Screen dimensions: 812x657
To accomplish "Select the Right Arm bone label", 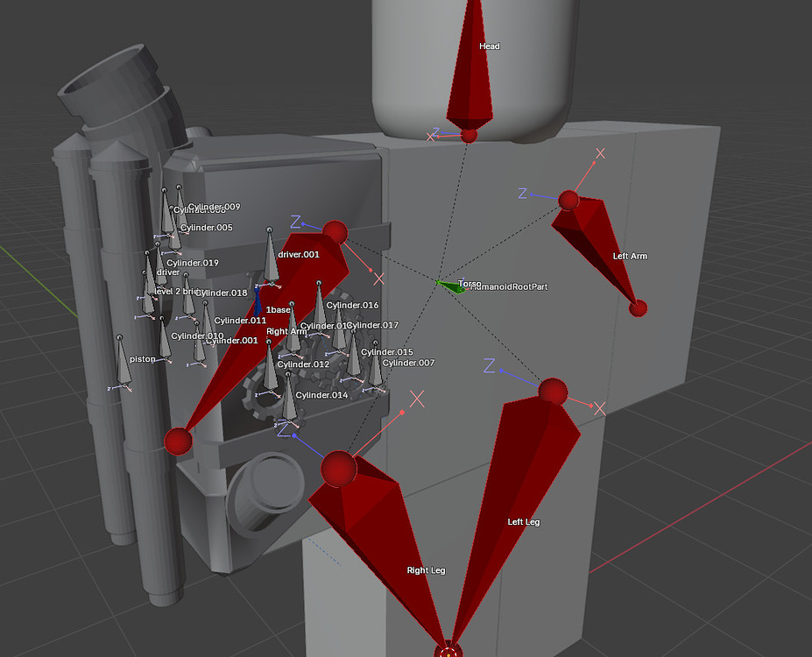I will (286, 331).
